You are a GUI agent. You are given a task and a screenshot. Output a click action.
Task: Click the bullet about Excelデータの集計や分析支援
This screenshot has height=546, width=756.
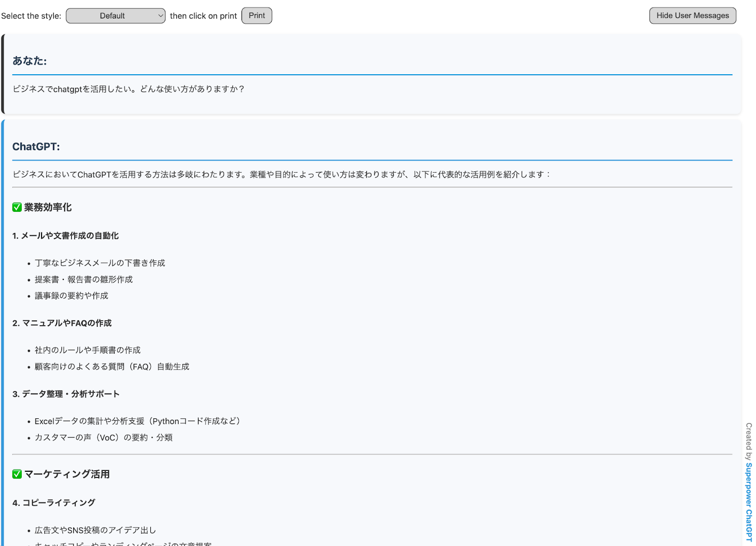click(137, 421)
